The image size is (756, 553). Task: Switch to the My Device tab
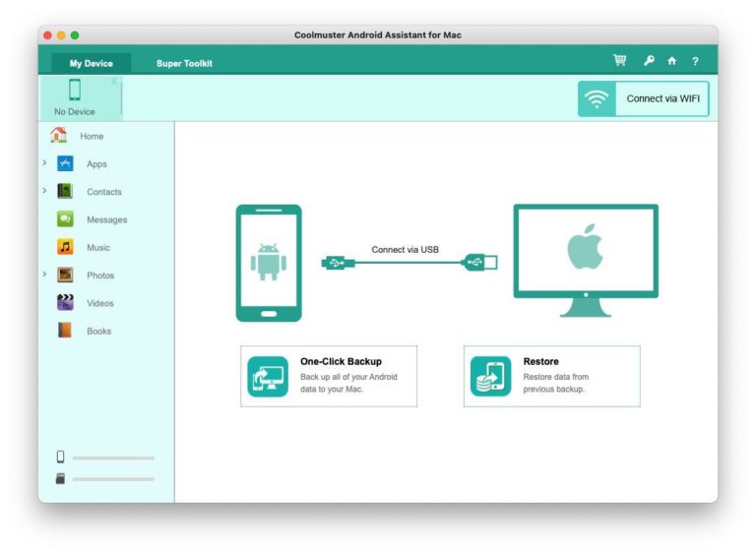[91, 63]
